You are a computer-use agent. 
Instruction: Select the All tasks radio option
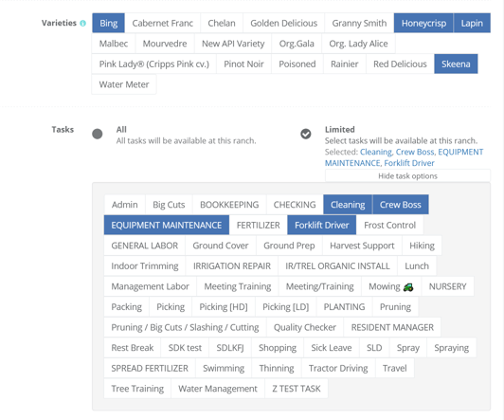[98, 134]
